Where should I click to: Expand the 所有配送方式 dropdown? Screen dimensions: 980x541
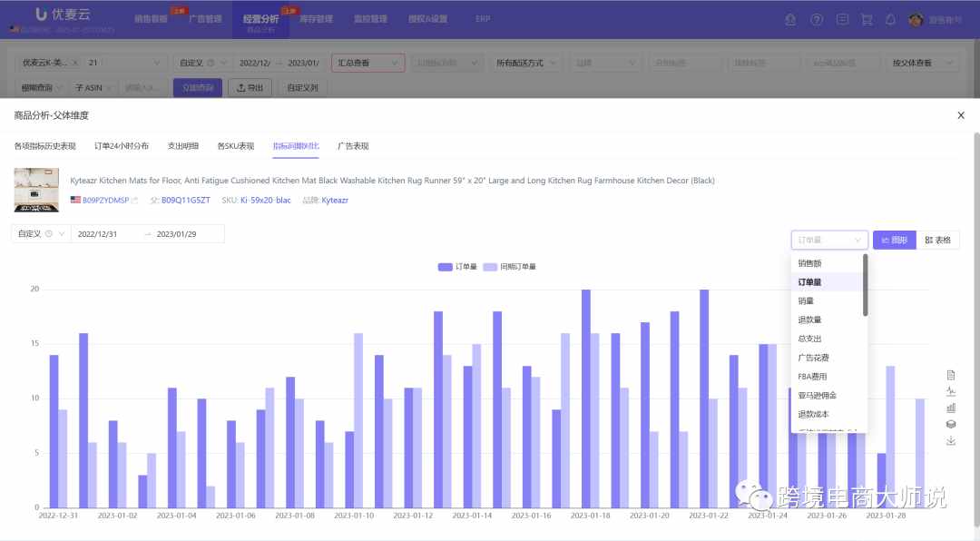pos(525,63)
